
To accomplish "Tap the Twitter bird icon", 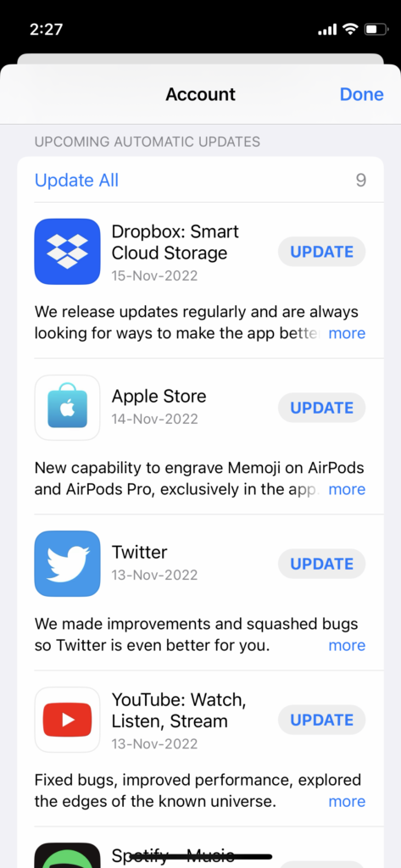I will pyautogui.click(x=67, y=564).
